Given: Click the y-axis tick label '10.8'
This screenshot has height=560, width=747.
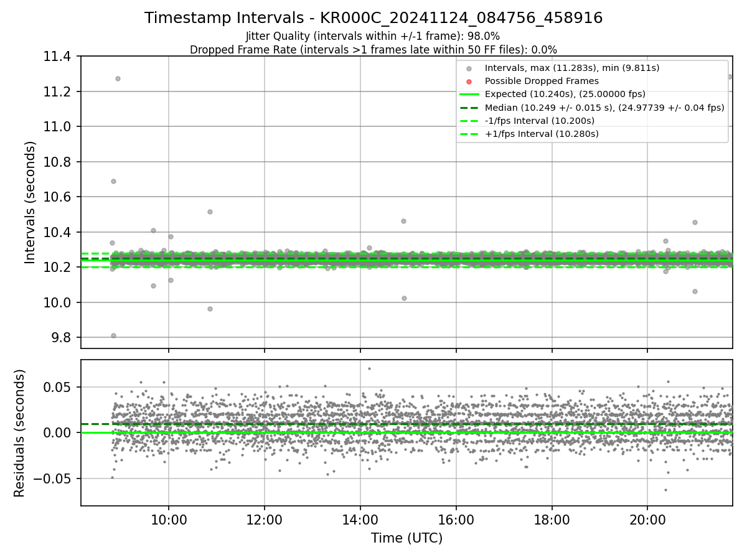Looking at the screenshot, I should click(x=58, y=162).
